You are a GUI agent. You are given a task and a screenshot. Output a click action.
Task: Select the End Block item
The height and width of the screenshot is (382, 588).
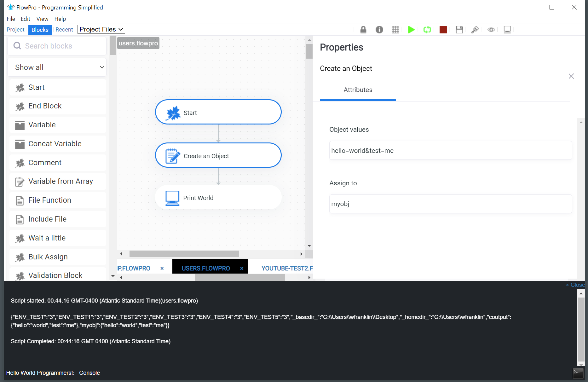coord(58,106)
